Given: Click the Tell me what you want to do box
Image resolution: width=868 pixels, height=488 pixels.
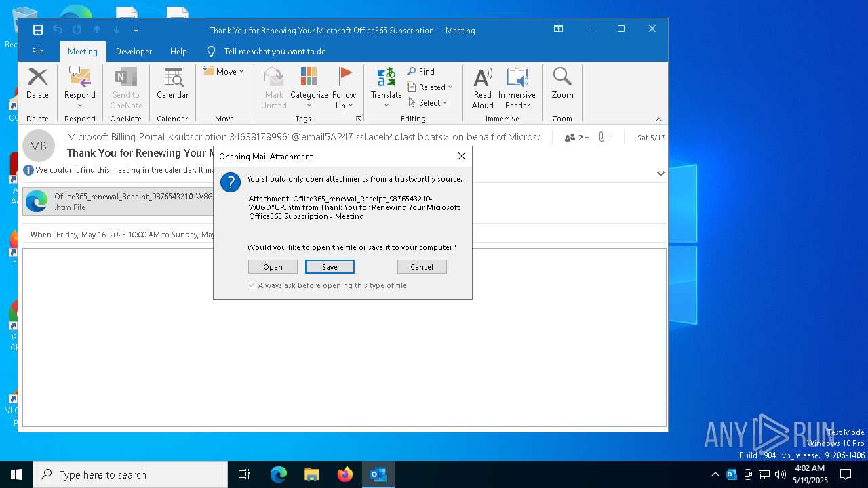Looking at the screenshot, I should coord(275,52).
